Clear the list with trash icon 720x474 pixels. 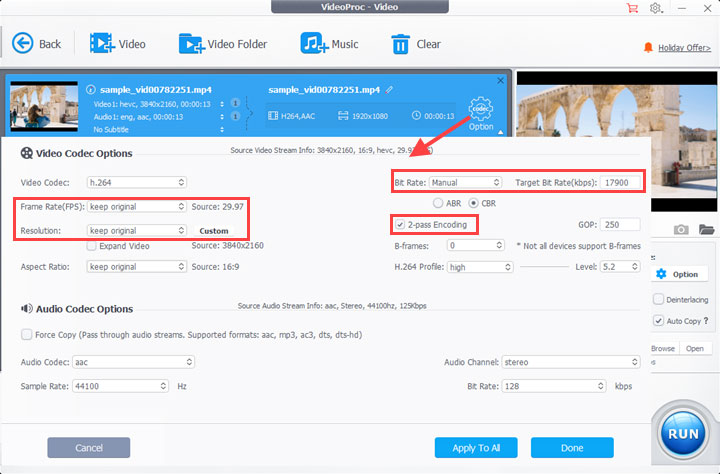click(400, 44)
